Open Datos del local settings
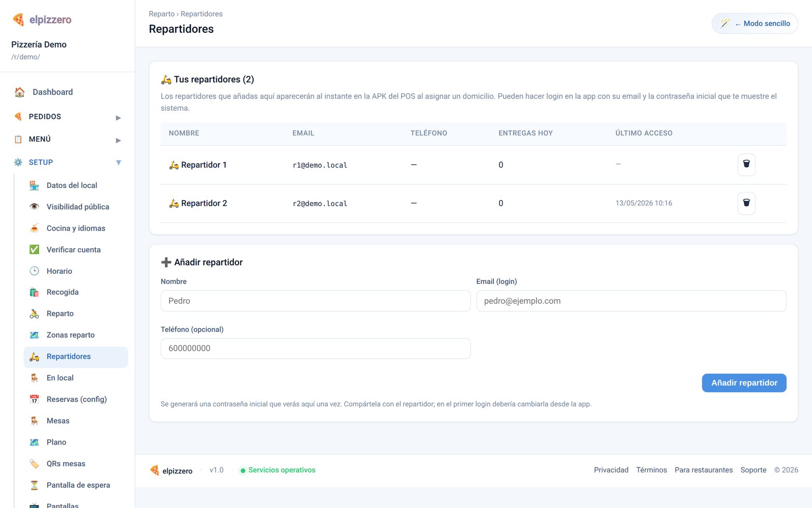812x508 pixels. pyautogui.click(x=76, y=185)
